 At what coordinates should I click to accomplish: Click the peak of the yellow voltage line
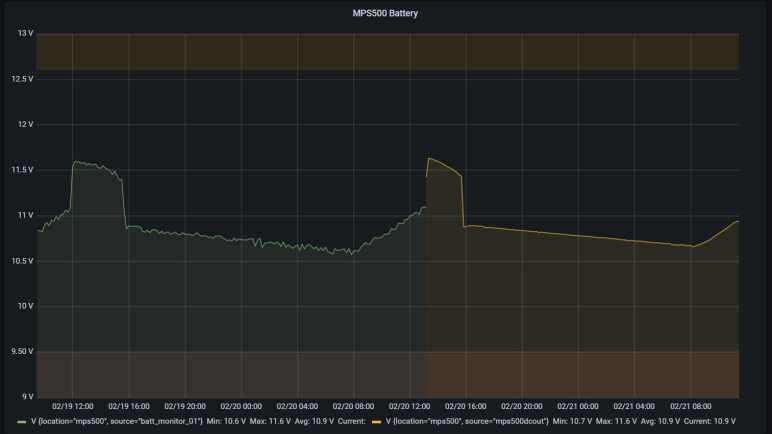coord(429,158)
